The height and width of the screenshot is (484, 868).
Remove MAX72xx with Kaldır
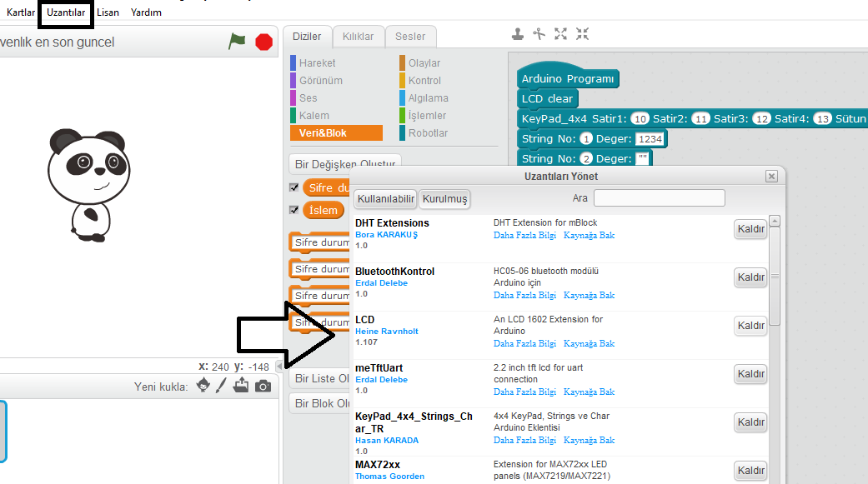(x=750, y=471)
